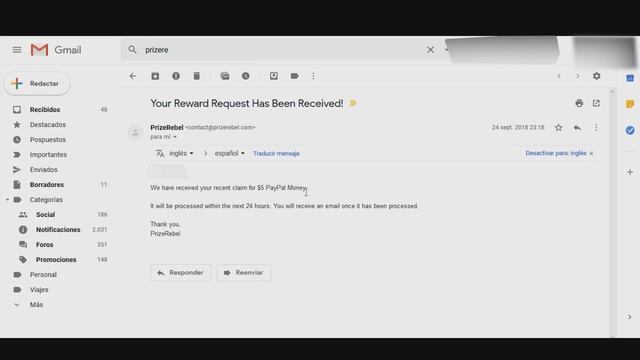Click the Gmail logo

click(56, 50)
